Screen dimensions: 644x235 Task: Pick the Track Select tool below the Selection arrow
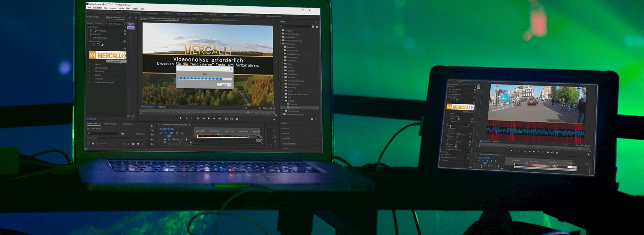[x=152, y=131]
